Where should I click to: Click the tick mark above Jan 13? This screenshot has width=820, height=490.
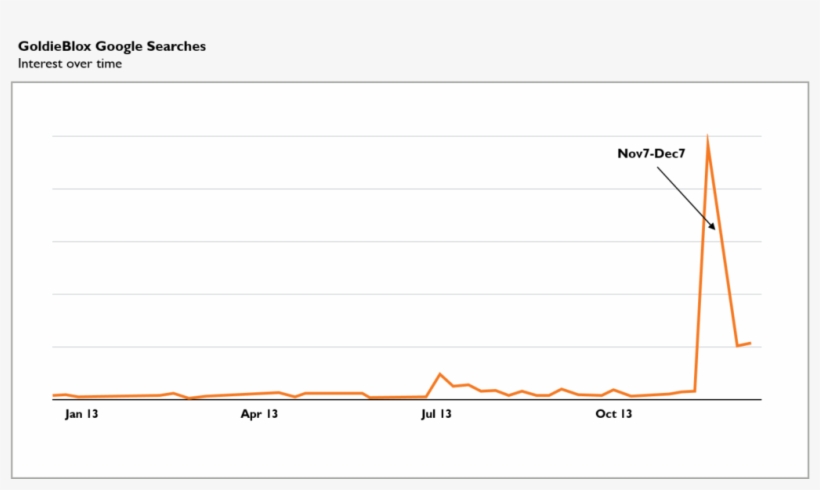(80, 402)
